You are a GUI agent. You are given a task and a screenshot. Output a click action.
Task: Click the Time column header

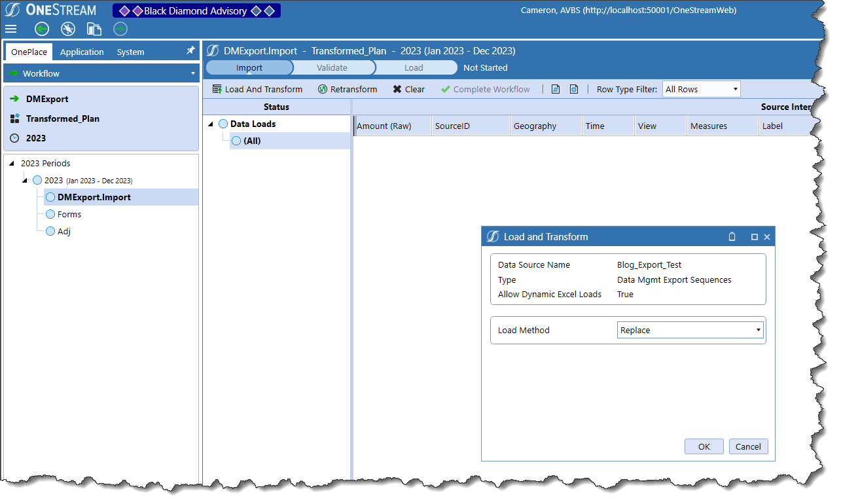point(609,126)
